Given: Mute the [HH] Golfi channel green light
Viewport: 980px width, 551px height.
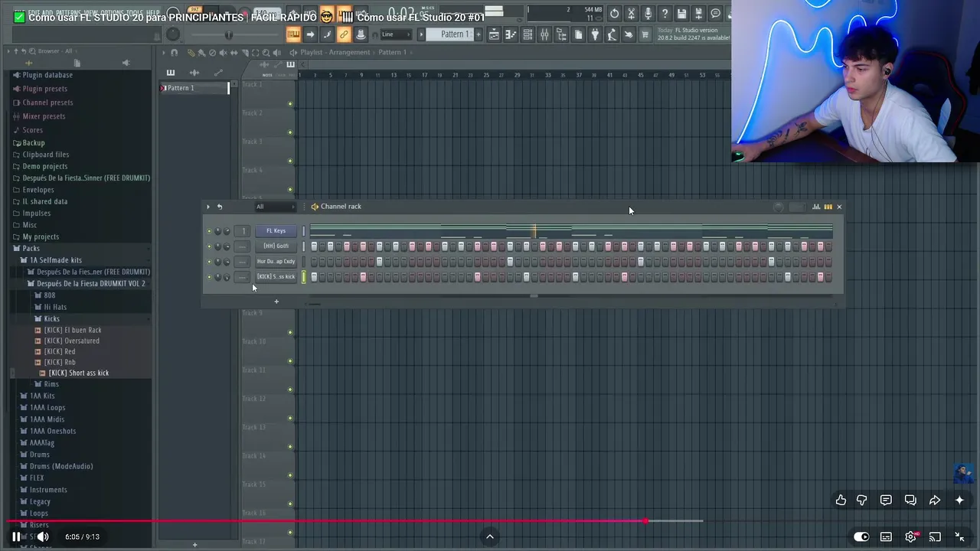Looking at the screenshot, I should pyautogui.click(x=209, y=246).
